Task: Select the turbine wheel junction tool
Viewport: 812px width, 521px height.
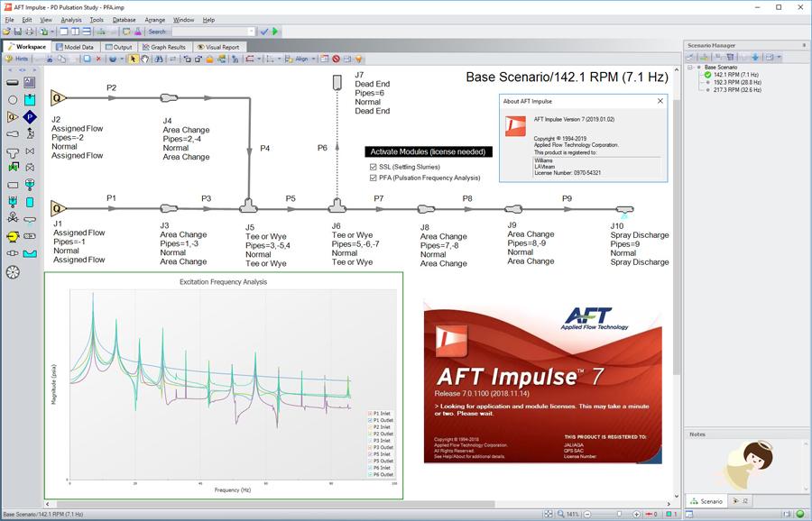Action: [x=13, y=271]
